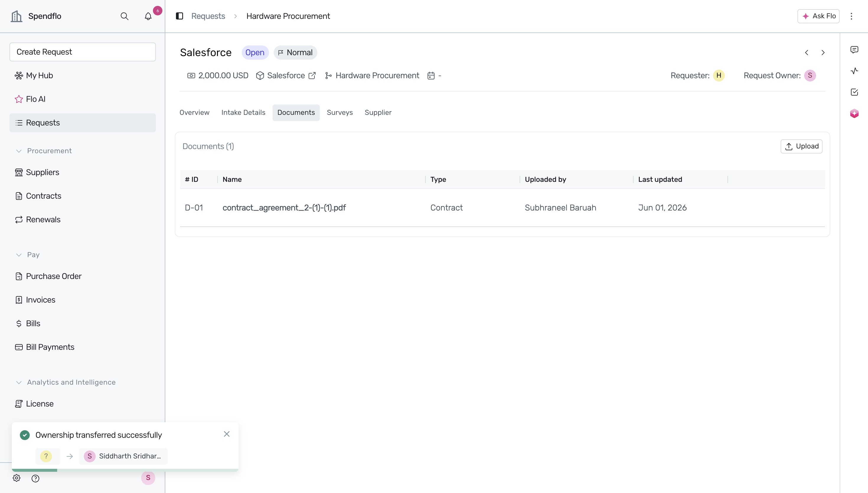Open License in sidebar
This screenshot has width=868, height=493.
[x=83, y=404]
